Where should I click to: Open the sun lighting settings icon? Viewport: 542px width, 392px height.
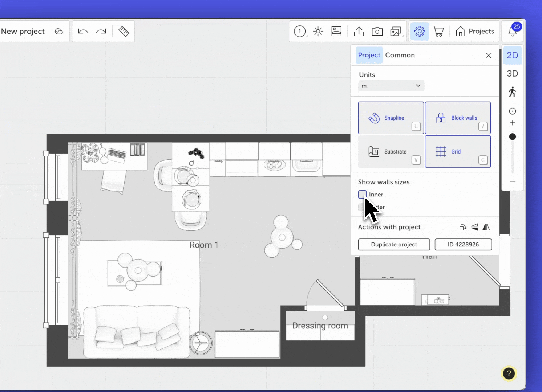[x=318, y=32]
